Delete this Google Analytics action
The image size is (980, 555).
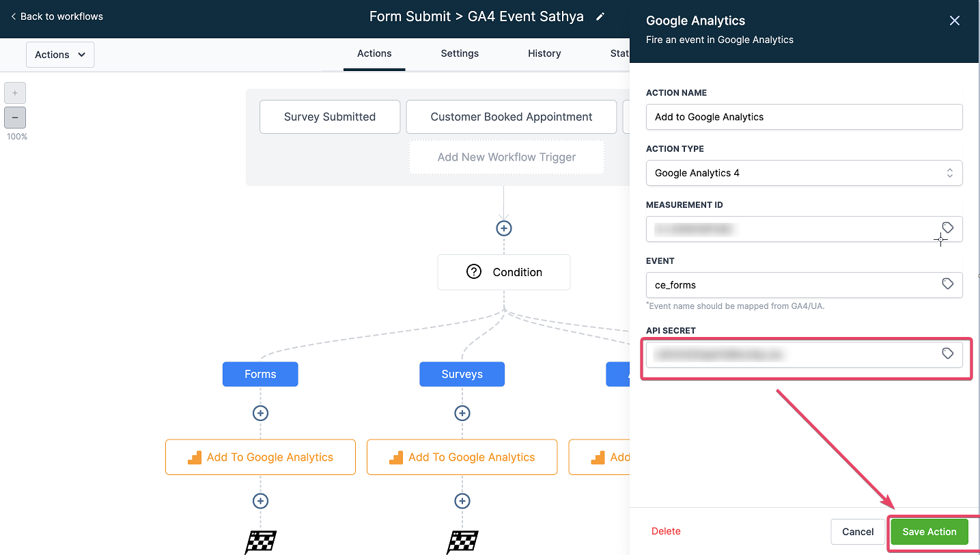pos(666,531)
